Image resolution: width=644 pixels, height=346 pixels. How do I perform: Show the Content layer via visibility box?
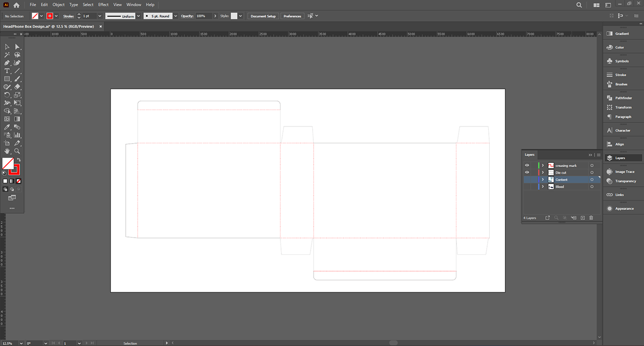[527, 179]
